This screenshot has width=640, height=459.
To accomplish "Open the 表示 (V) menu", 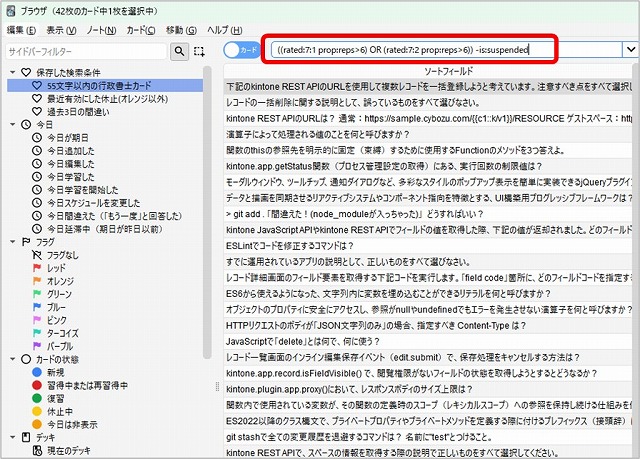I will (x=61, y=30).
